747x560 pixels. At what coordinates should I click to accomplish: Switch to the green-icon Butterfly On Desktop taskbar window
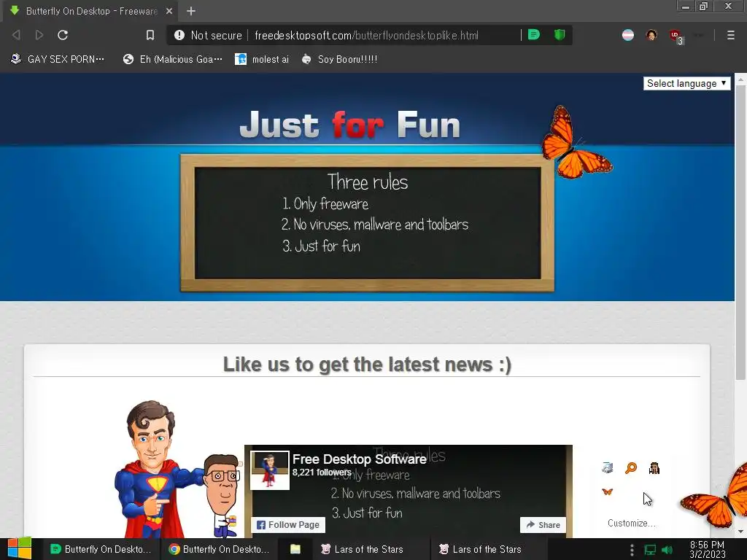point(101,549)
